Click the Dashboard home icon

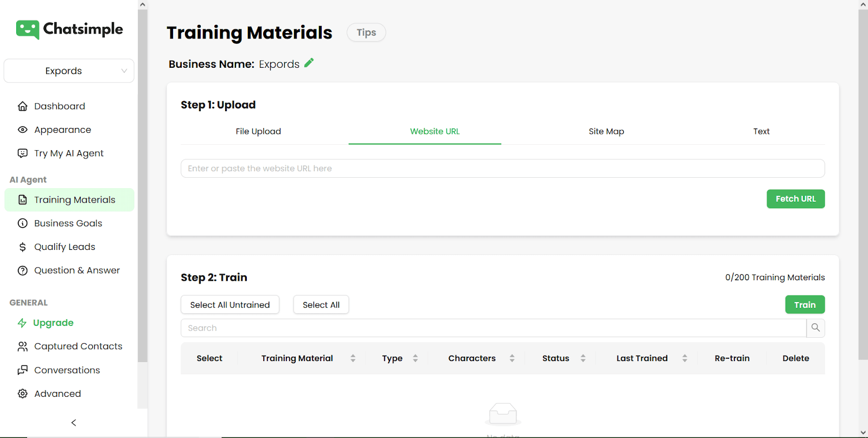tap(22, 106)
